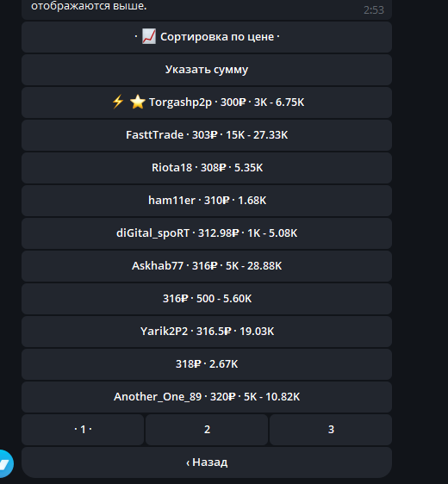Image resolution: width=448 pixels, height=484 pixels.
Task: Choose Yarik2P2 offer at 316.5₽
Action: coord(207,332)
